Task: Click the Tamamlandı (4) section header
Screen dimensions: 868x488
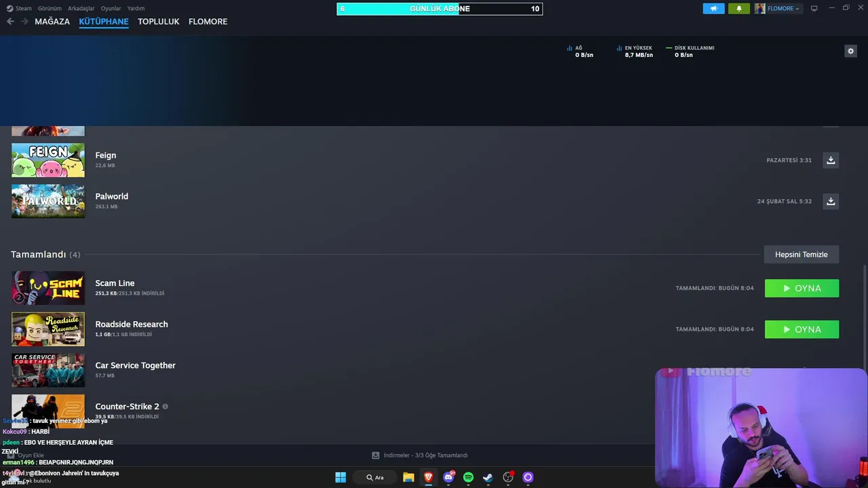Action: coord(45,254)
